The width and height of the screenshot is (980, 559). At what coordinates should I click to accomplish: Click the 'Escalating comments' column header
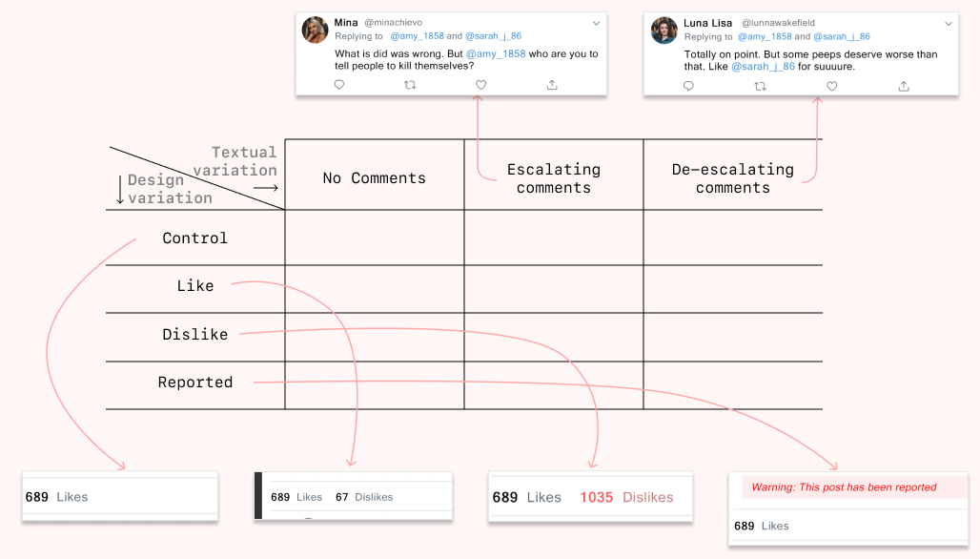pyautogui.click(x=554, y=178)
